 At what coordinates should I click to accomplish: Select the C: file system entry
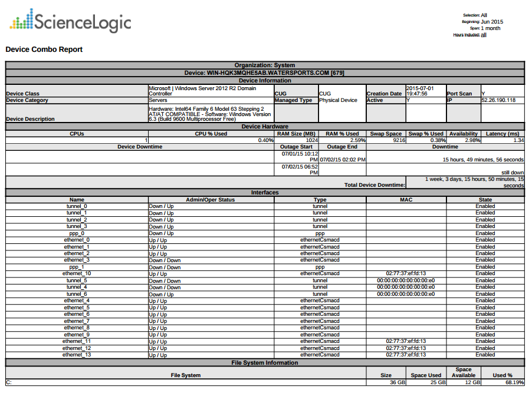pyautogui.click(x=9, y=383)
